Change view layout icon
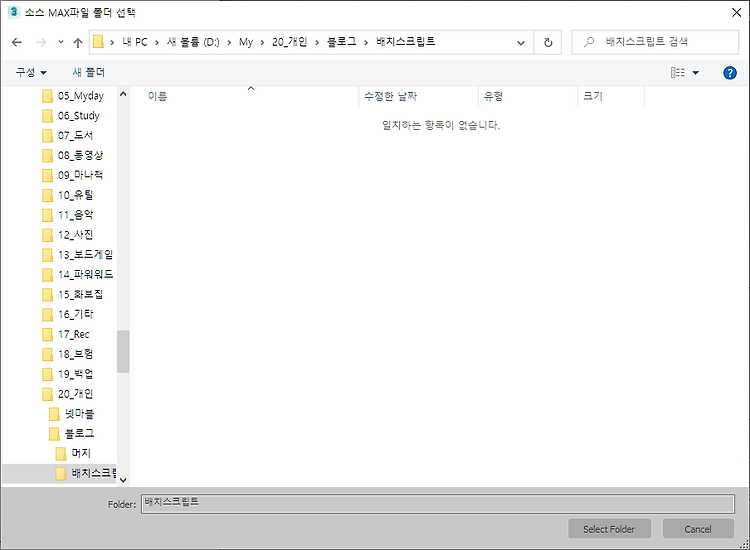 coord(677,73)
